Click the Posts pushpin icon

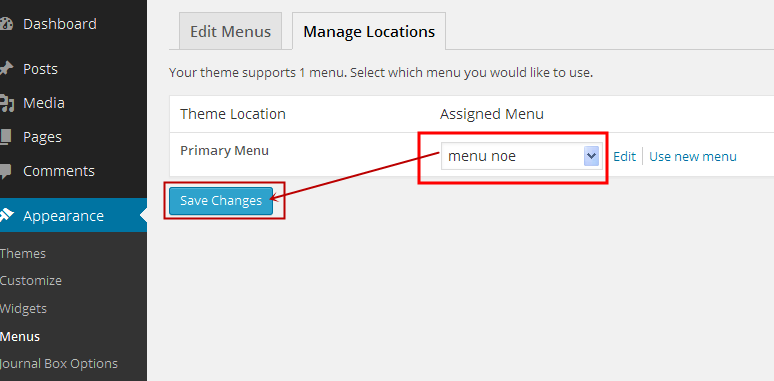6,69
